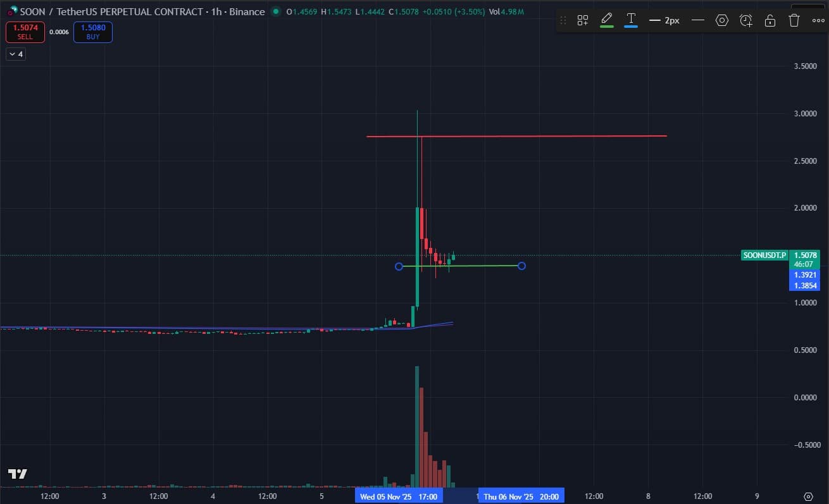
Task: Open chart time axis settings gear
Action: (x=808, y=496)
